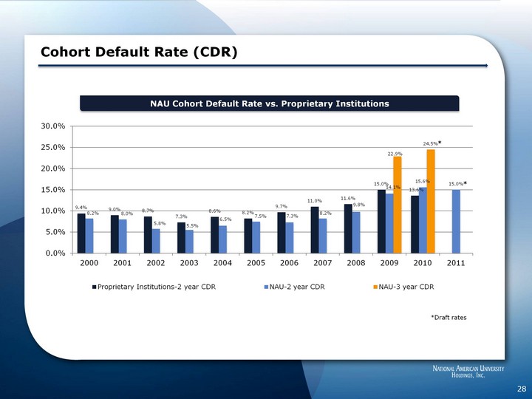Click slide page number 28
Viewport: 532px width, 399px height.
click(x=522, y=389)
